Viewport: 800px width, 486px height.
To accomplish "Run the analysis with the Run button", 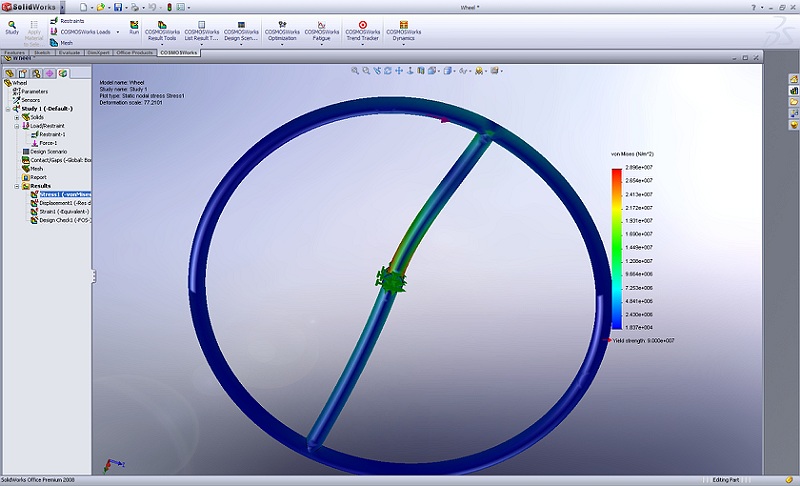I will [134, 25].
